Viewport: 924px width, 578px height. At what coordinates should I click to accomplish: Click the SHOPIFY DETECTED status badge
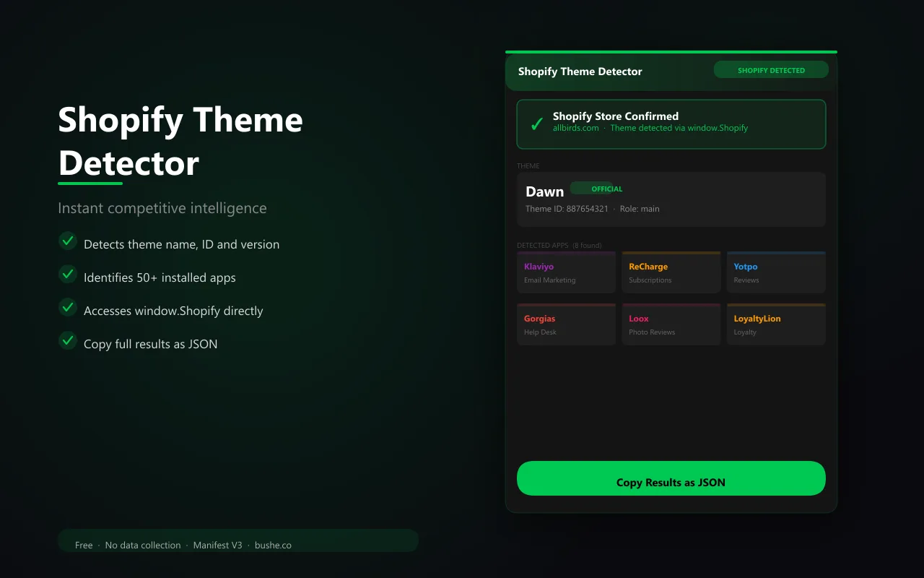pos(771,70)
